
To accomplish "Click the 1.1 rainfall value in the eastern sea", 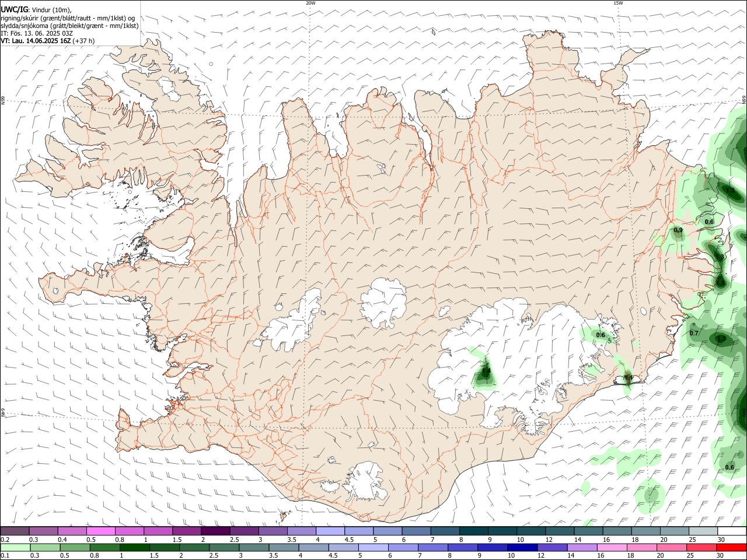I will 721,339.
